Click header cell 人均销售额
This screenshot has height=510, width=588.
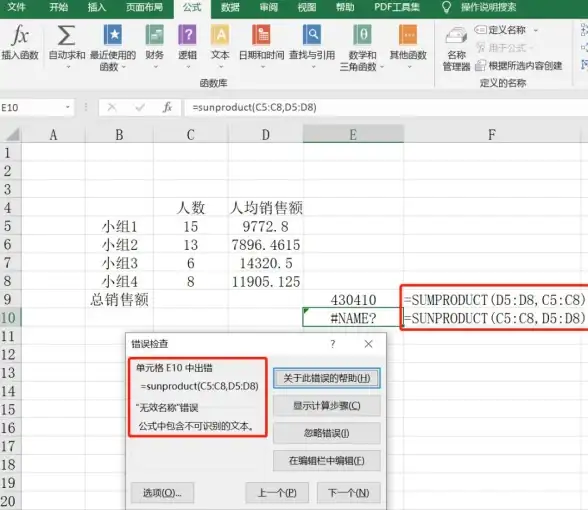click(266, 208)
